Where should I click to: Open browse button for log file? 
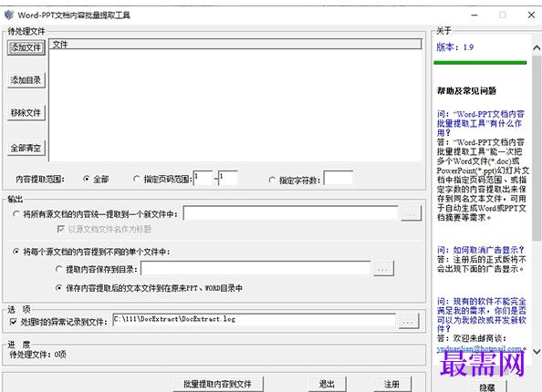point(409,321)
